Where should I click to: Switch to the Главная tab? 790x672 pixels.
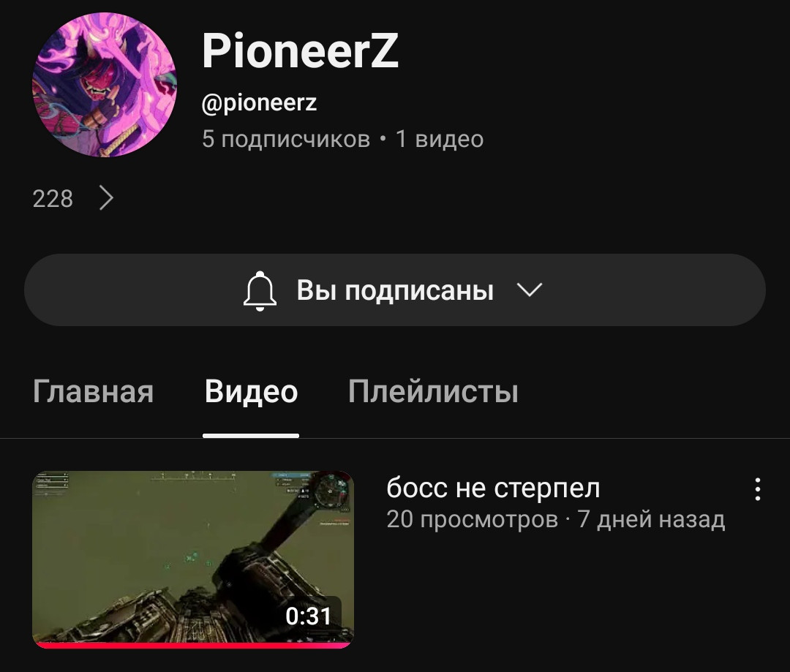tap(93, 391)
